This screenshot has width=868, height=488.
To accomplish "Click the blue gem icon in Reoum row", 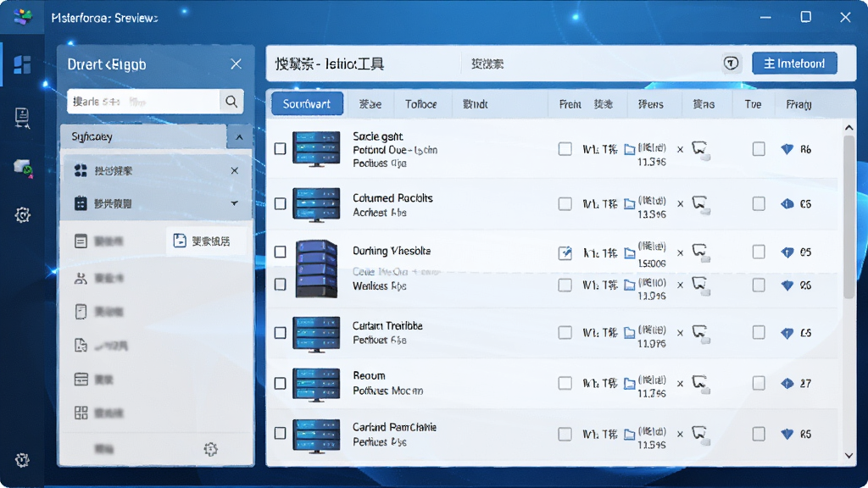I will 787,383.
